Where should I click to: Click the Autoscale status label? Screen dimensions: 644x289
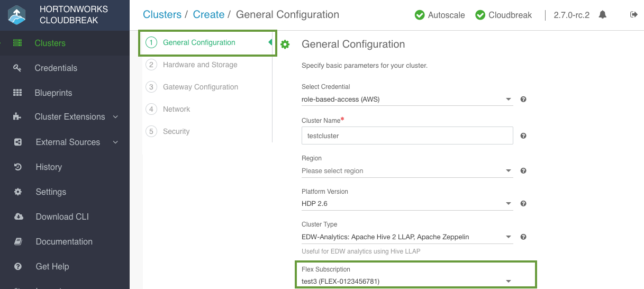point(446,15)
